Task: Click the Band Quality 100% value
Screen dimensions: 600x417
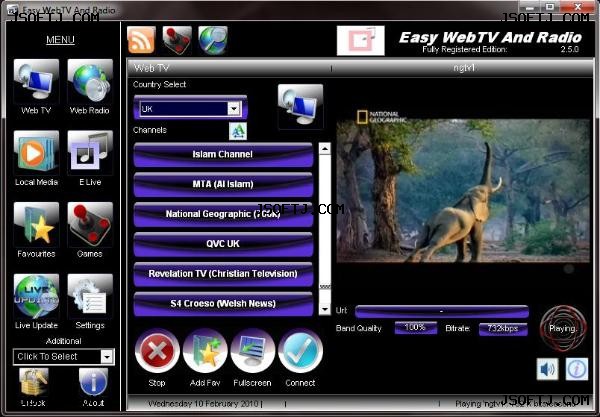Action: (416, 328)
